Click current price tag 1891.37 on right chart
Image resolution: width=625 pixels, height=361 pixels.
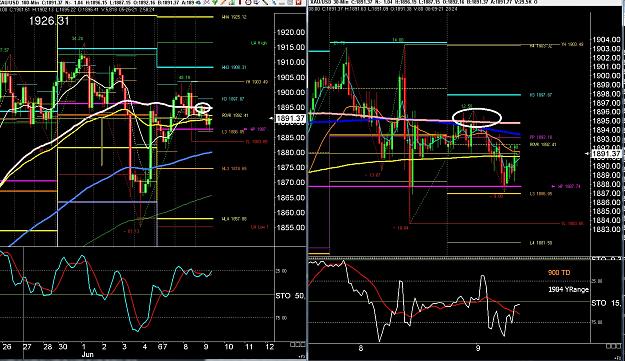(607, 154)
